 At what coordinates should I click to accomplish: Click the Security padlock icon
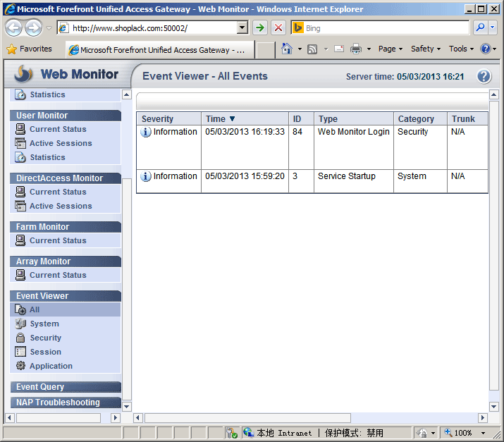point(20,338)
